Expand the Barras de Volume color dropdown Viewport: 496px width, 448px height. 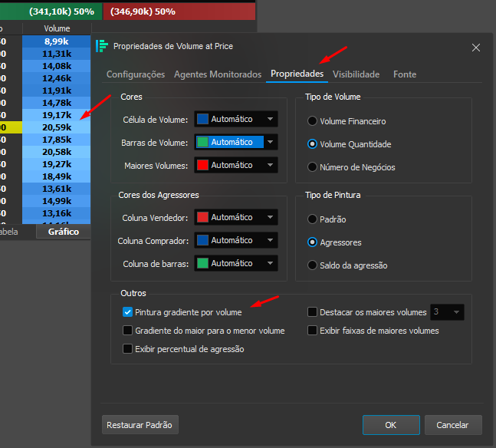click(270, 142)
